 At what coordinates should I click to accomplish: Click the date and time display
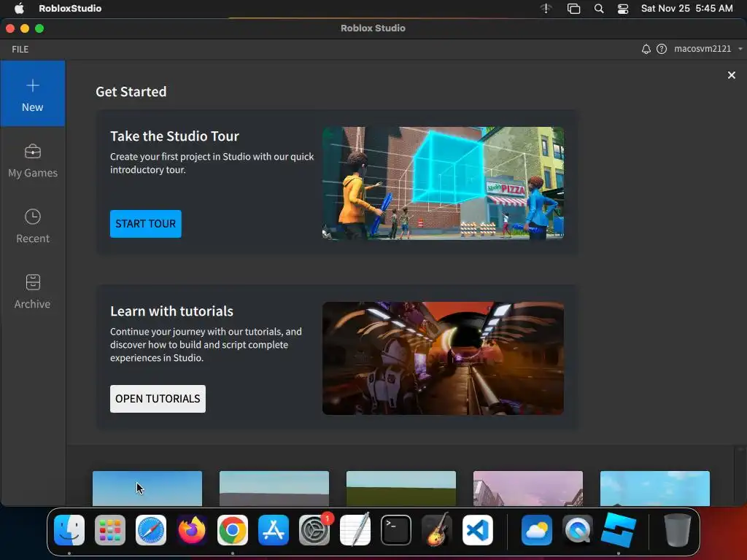click(686, 8)
